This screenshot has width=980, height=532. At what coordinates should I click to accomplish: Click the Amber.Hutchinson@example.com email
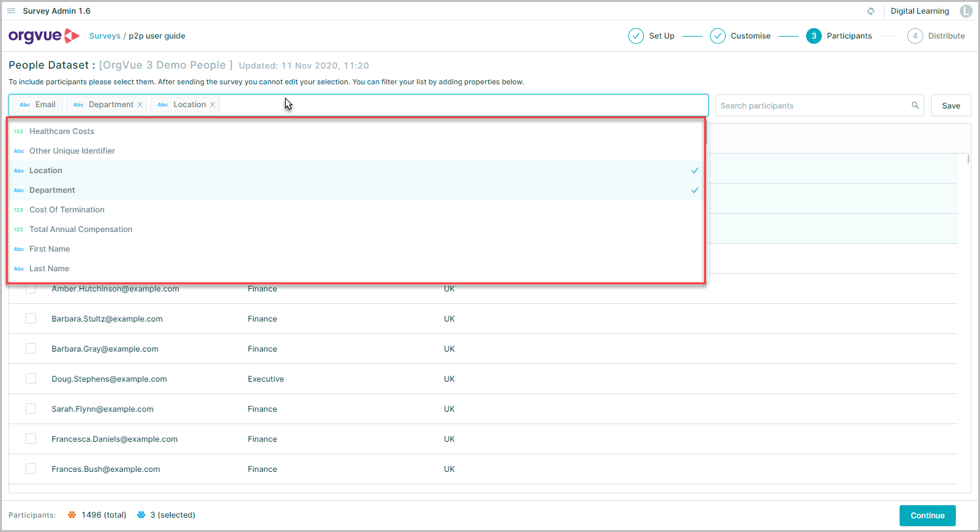(115, 289)
